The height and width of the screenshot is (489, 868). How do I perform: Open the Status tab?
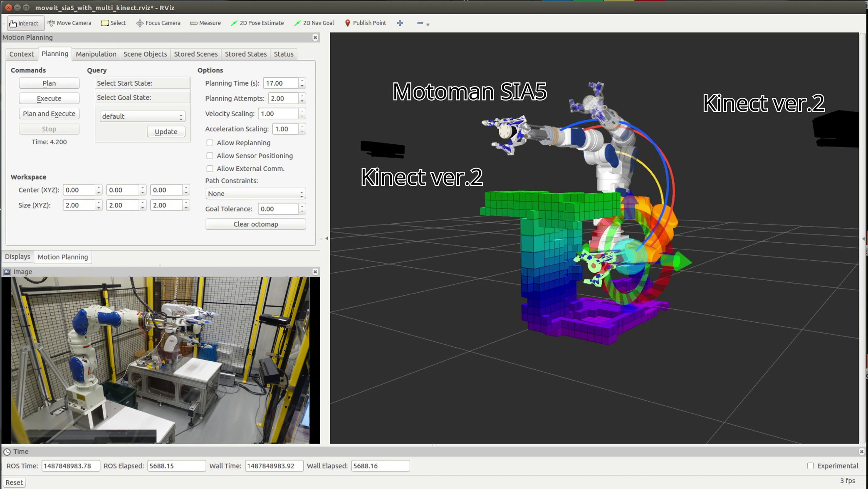[284, 54]
